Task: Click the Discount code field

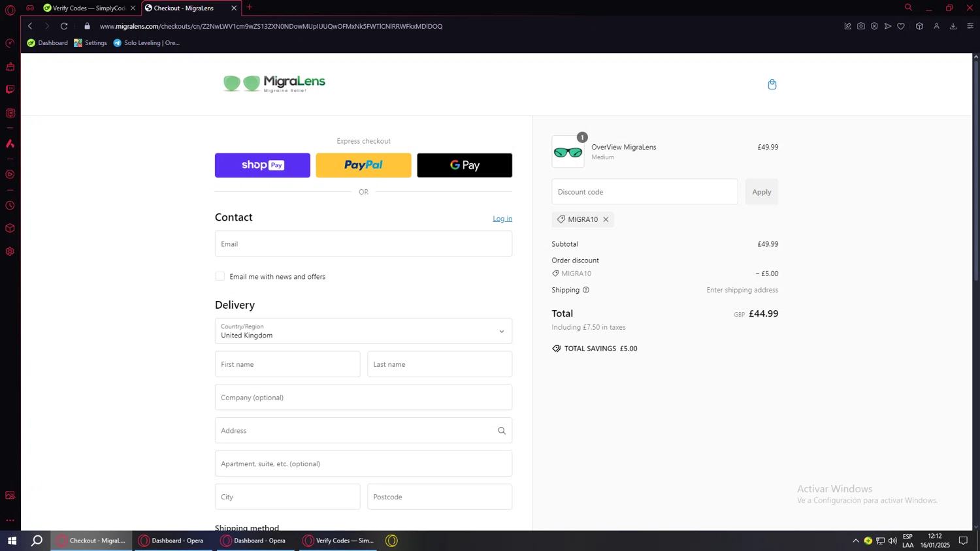Action: [x=644, y=192]
